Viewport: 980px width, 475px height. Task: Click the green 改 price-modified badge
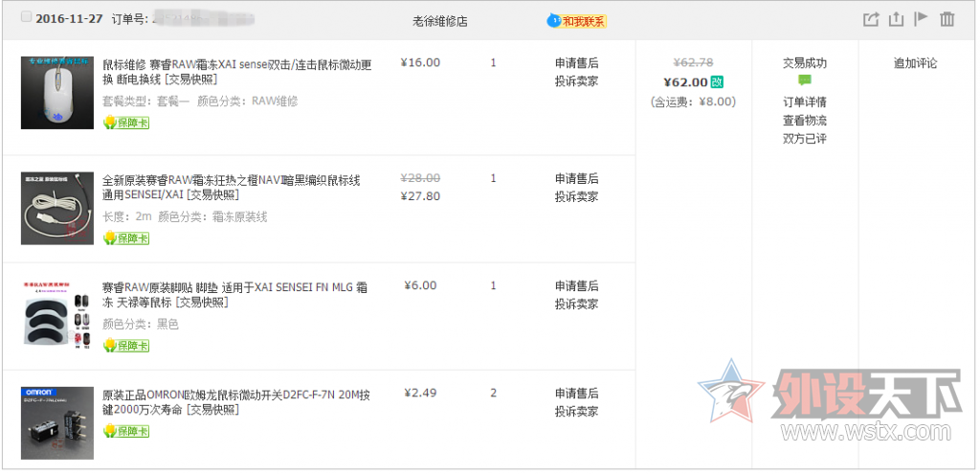(717, 81)
